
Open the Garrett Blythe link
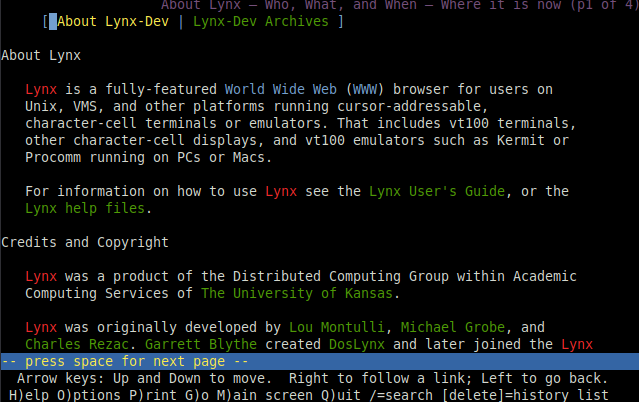click(201, 345)
